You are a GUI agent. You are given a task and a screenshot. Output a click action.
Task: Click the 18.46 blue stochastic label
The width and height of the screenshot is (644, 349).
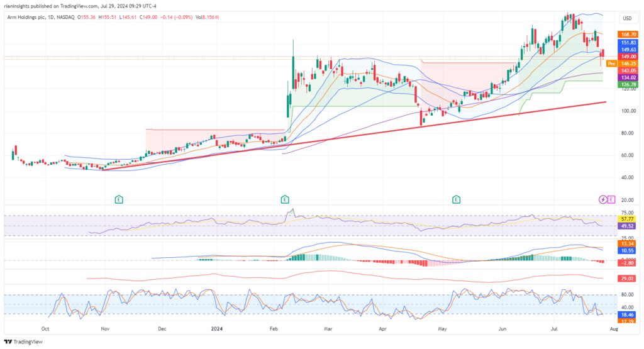628,314
